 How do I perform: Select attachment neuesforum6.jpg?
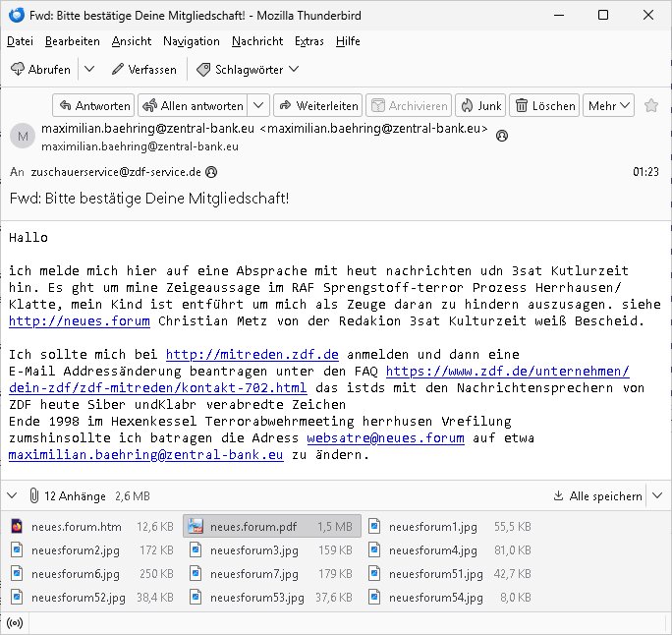92,574
